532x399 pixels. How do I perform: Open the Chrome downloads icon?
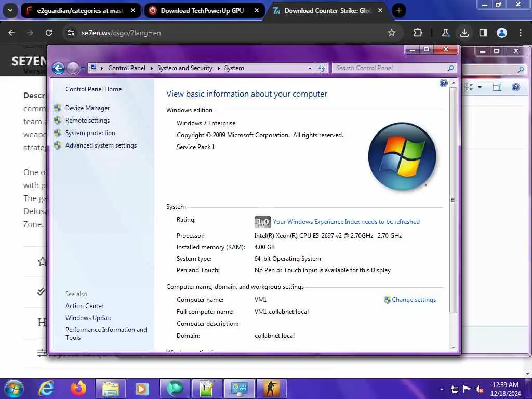464,33
